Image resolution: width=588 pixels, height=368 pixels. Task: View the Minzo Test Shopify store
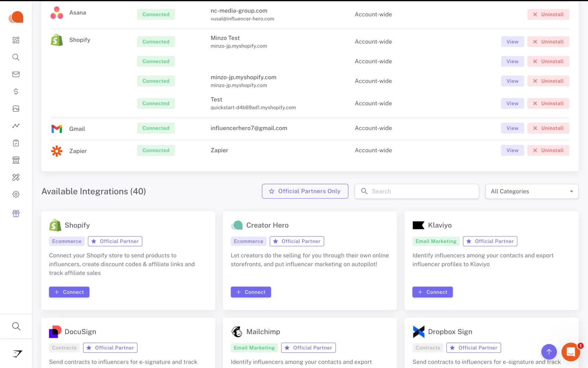pos(512,42)
